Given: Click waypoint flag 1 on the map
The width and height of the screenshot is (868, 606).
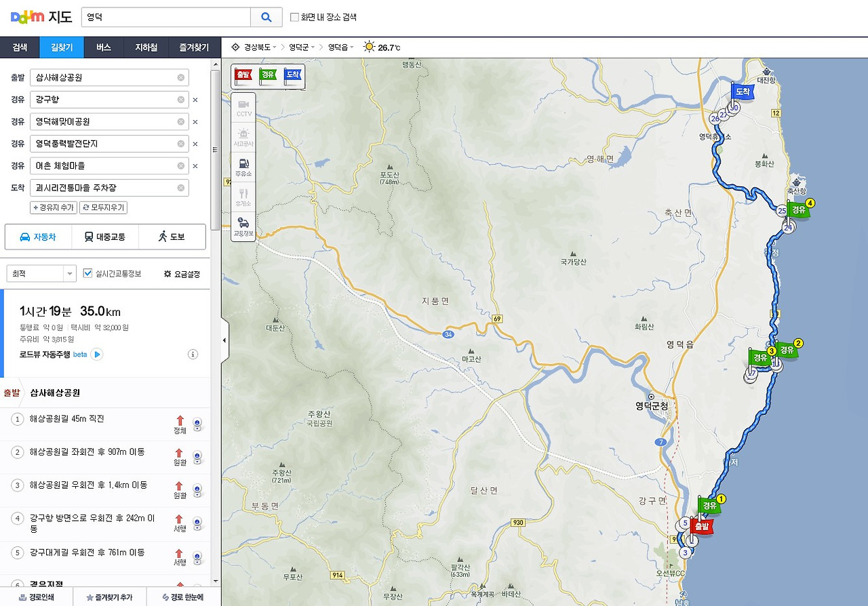Looking at the screenshot, I should [x=710, y=505].
